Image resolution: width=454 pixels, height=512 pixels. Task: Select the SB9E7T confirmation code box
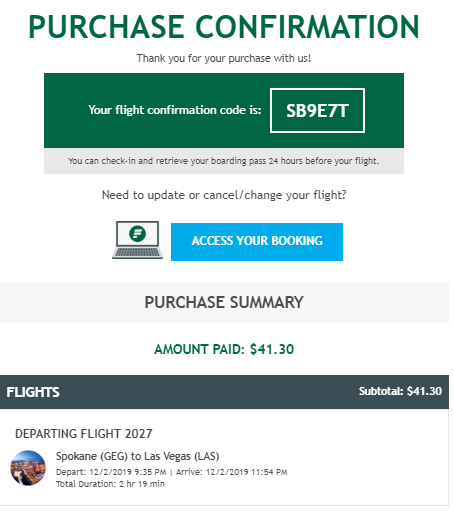coord(317,110)
